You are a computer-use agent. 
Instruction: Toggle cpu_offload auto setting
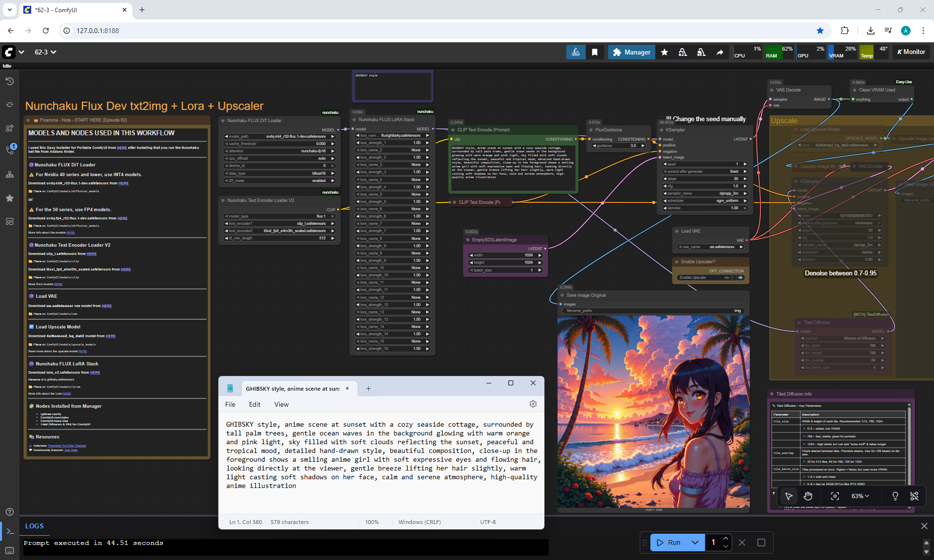click(280, 158)
